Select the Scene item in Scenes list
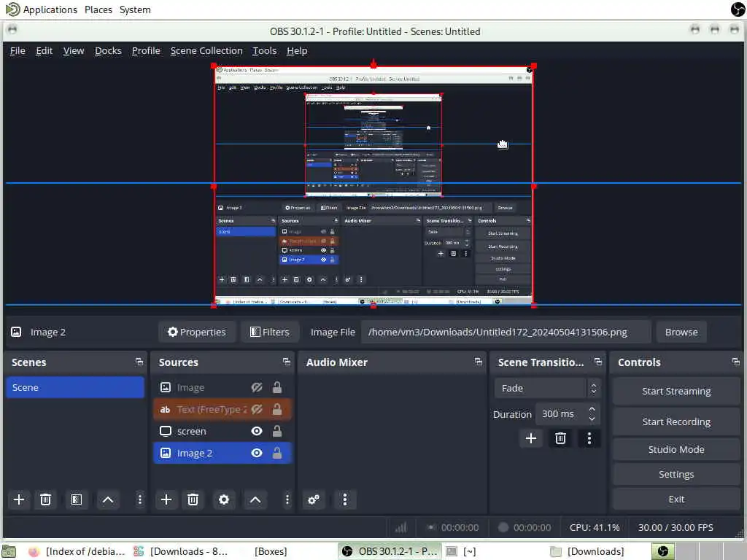This screenshot has width=747, height=560. tap(75, 388)
